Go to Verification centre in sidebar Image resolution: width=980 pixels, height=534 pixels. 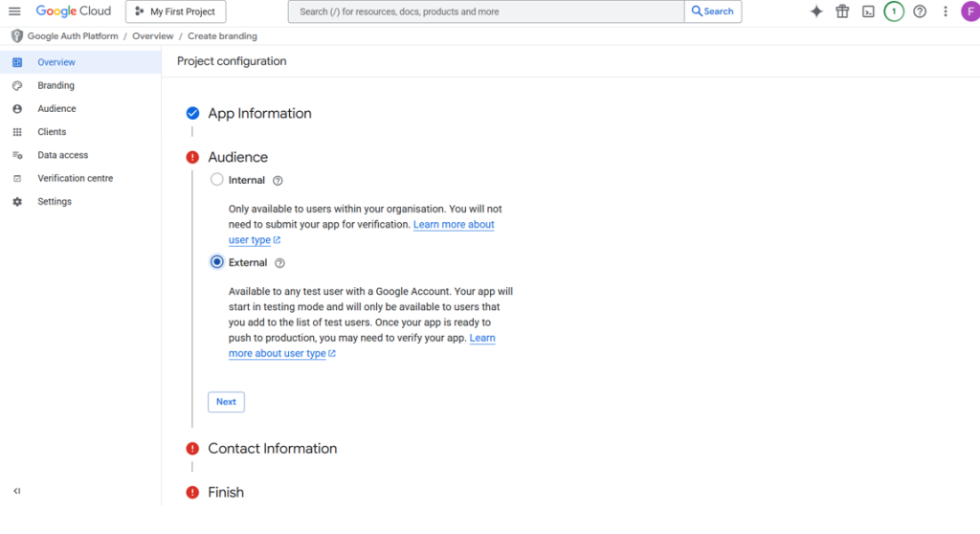(75, 178)
